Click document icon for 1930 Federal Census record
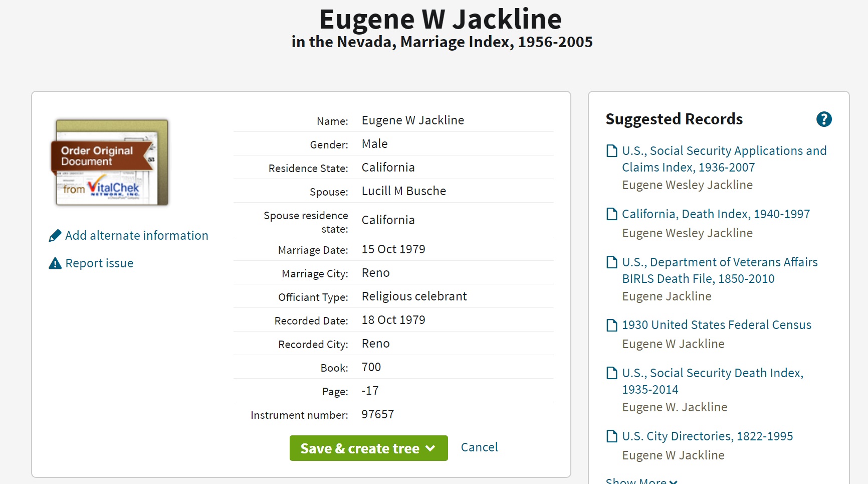The height and width of the screenshot is (484, 868). (611, 325)
